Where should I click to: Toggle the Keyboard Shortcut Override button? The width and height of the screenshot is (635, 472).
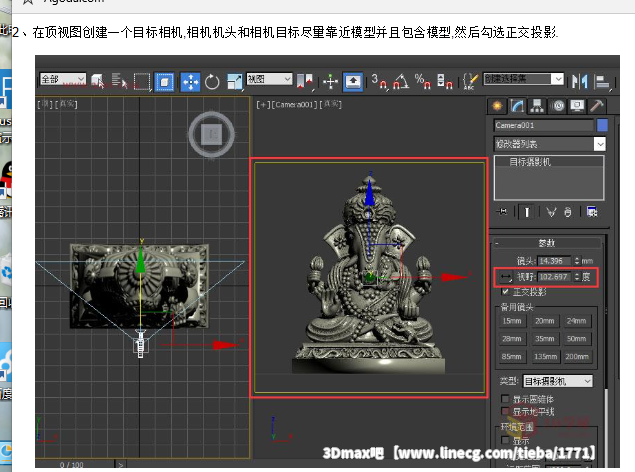tap(353, 82)
